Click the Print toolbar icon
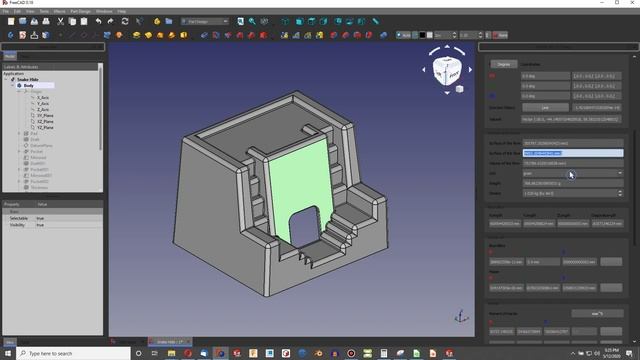The height and width of the screenshot is (360, 640). click(x=46, y=21)
